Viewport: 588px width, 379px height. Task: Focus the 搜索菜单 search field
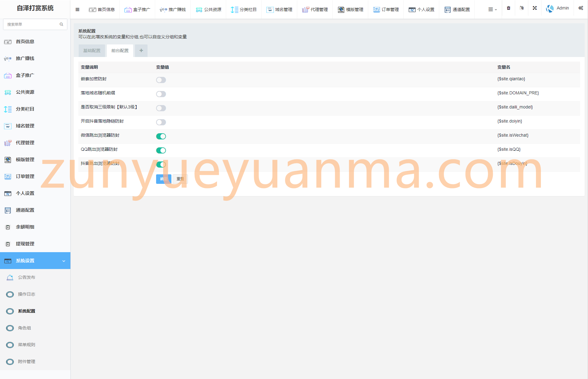(x=35, y=24)
